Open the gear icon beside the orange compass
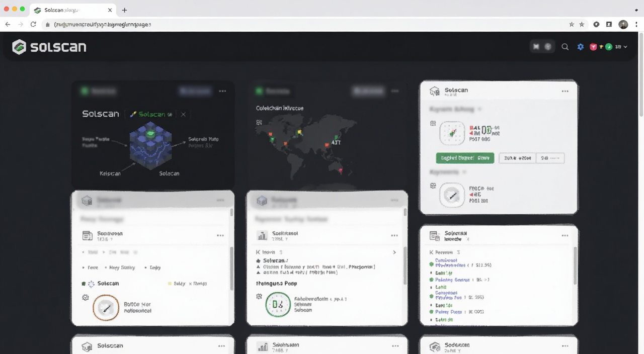 86,297
